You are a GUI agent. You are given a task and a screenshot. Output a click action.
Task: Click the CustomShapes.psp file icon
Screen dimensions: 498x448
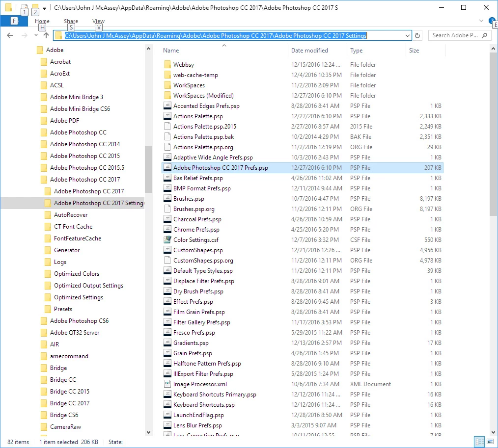click(167, 250)
